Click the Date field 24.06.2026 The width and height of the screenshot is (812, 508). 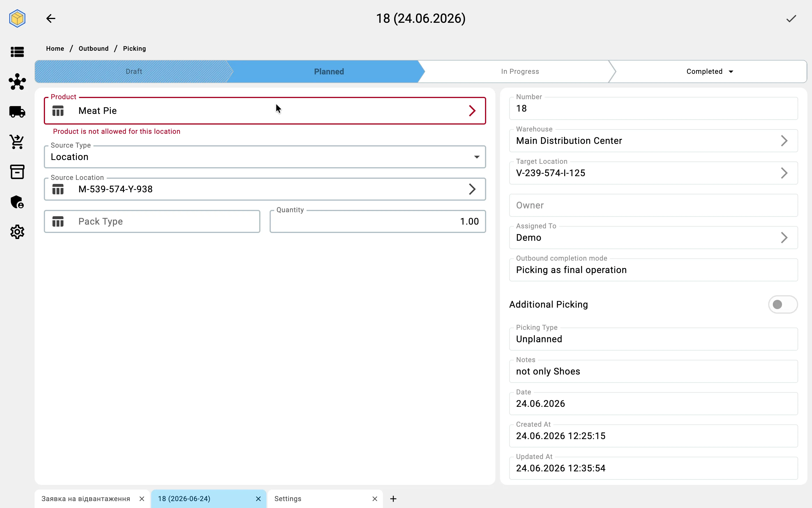point(653,404)
